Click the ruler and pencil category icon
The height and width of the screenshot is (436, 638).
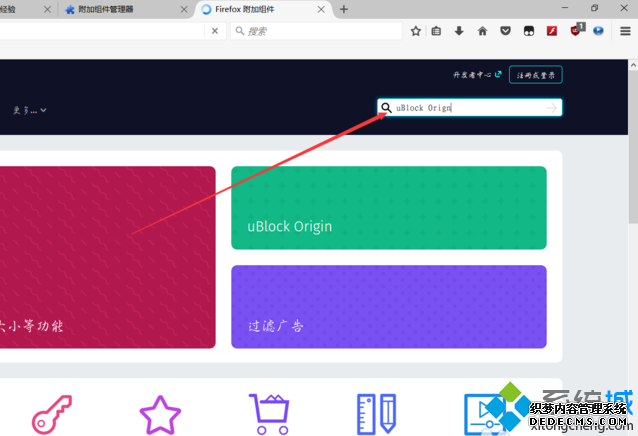[x=376, y=412]
